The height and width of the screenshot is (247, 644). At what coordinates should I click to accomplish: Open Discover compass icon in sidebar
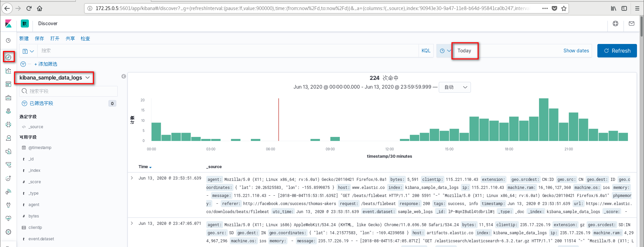pos(8,57)
